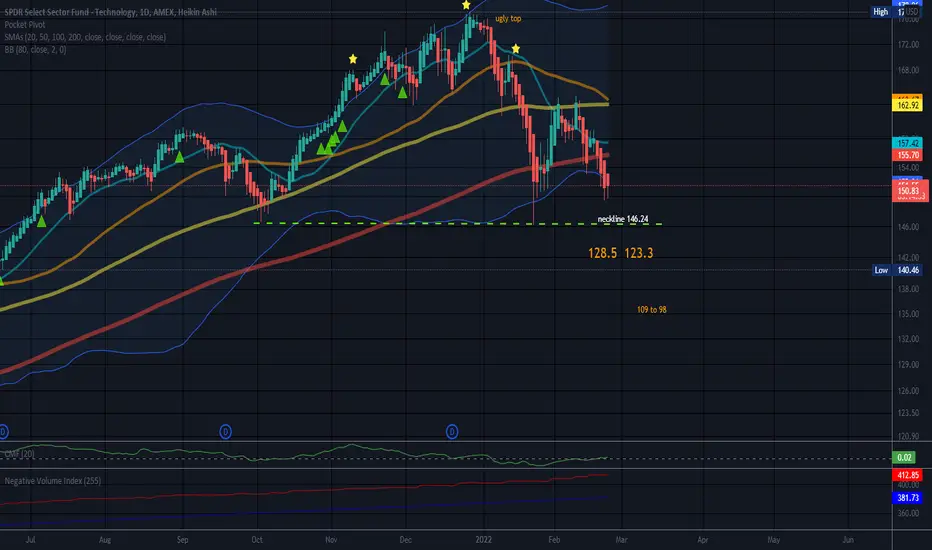932x550 pixels.
Task: Click the May label on time axis
Action: click(773, 540)
